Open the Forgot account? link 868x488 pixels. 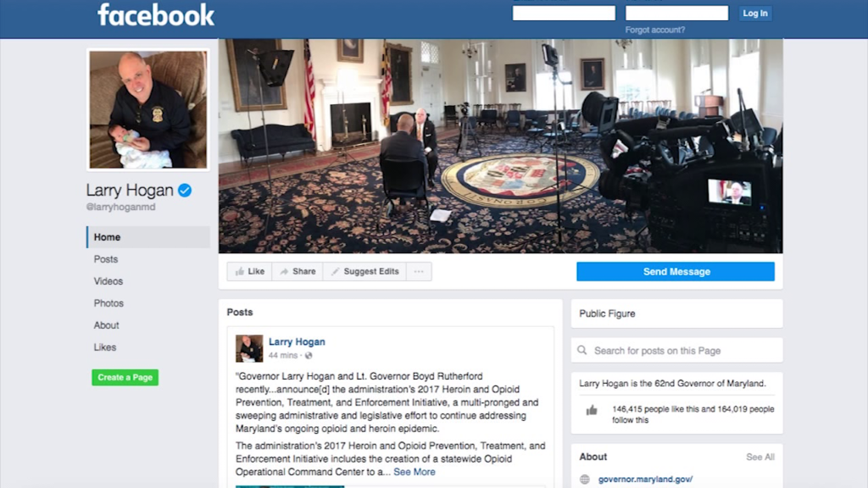pyautogui.click(x=655, y=30)
